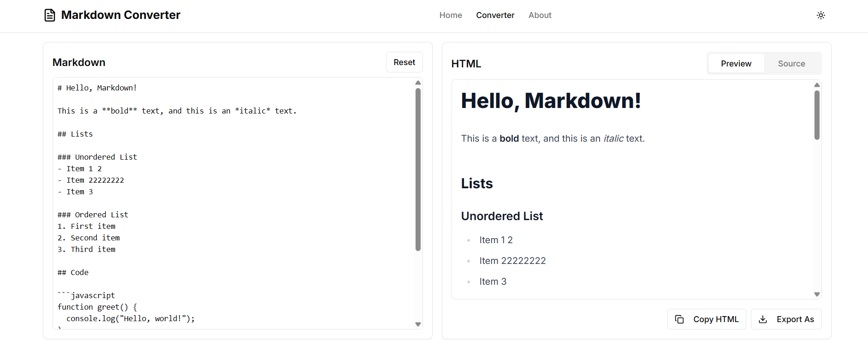Click the 'function greet() {' editor line
The width and height of the screenshot is (868, 347).
coord(97,307)
